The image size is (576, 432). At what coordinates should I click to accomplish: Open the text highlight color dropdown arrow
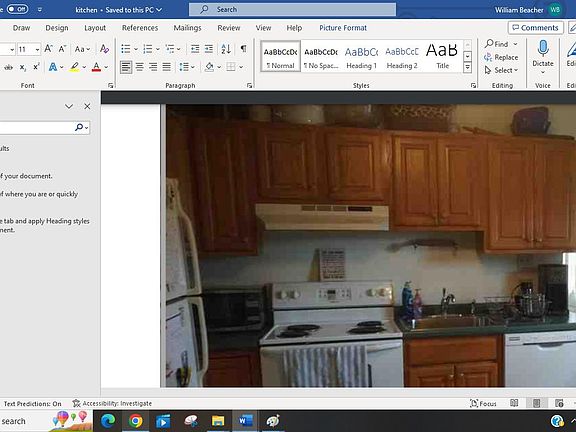coord(84,67)
